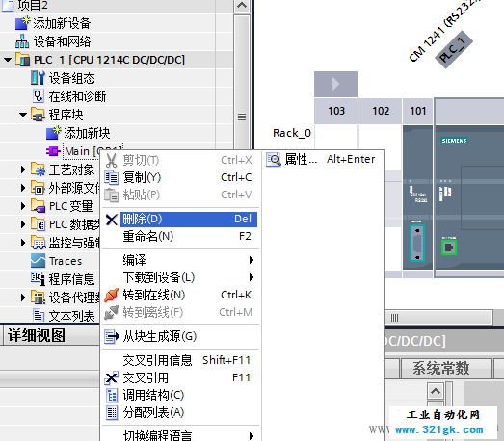Expand the PLC 变量 folder
Viewport: 504px width, 441px height.
23,206
